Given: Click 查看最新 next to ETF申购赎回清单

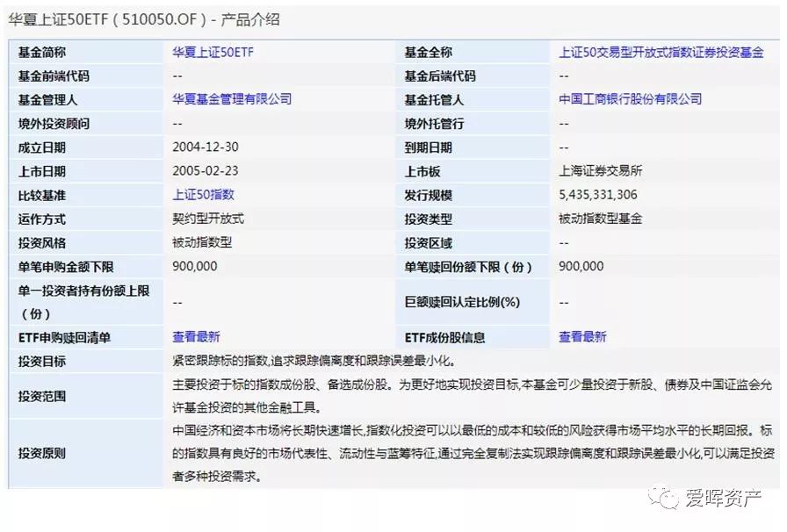Looking at the screenshot, I should [196, 337].
